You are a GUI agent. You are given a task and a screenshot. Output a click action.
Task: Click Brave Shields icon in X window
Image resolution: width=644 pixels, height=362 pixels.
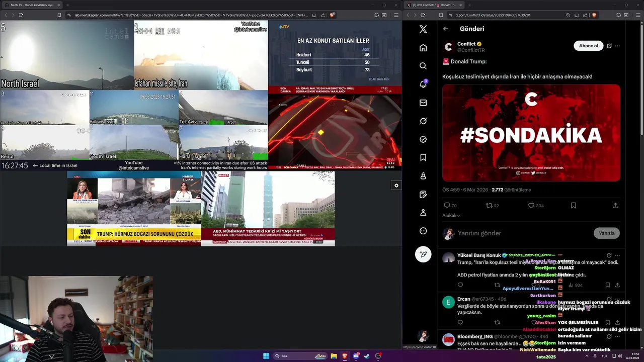pyautogui.click(x=594, y=15)
